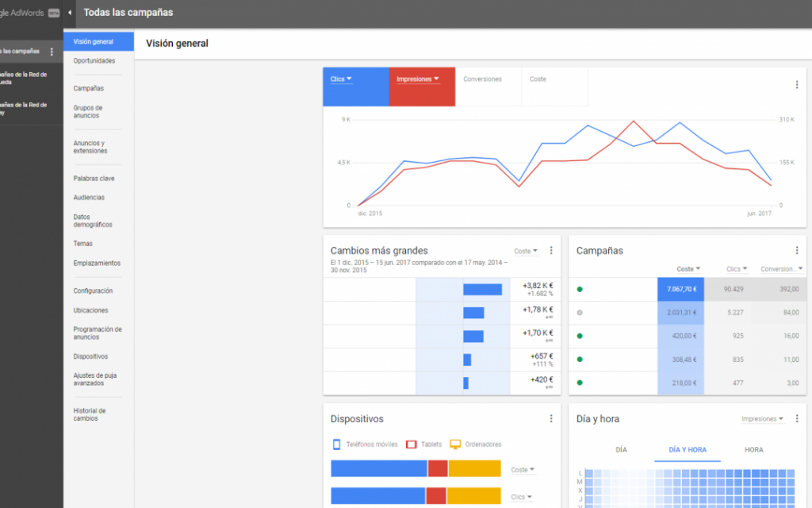
Task: Click the Tablets legend icon
Action: [412, 444]
